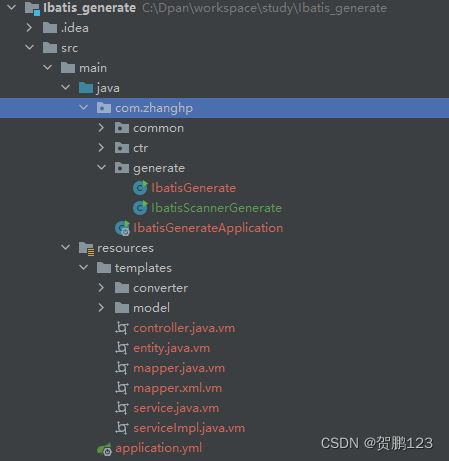
Task: Click the converter folder icon
Action: pyautogui.click(x=122, y=288)
